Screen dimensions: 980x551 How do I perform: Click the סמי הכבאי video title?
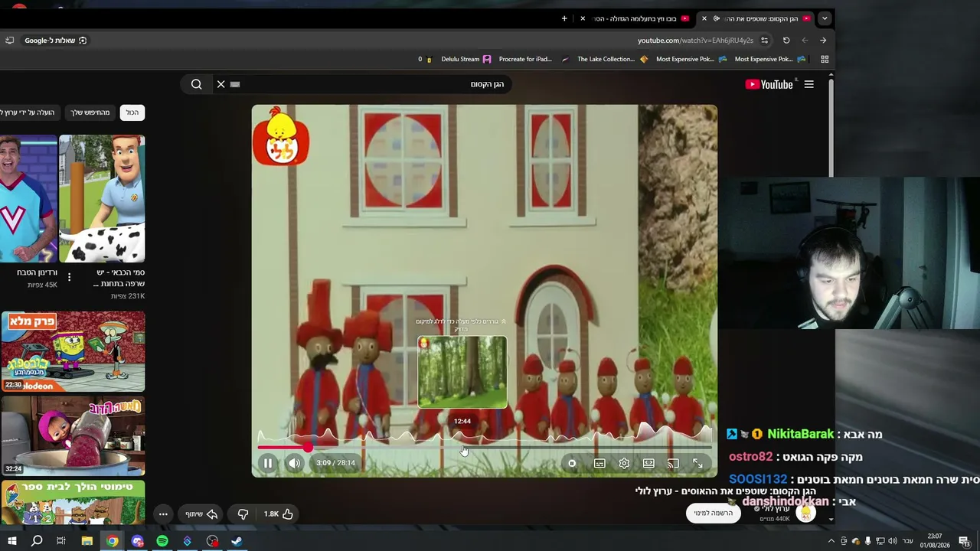119,278
